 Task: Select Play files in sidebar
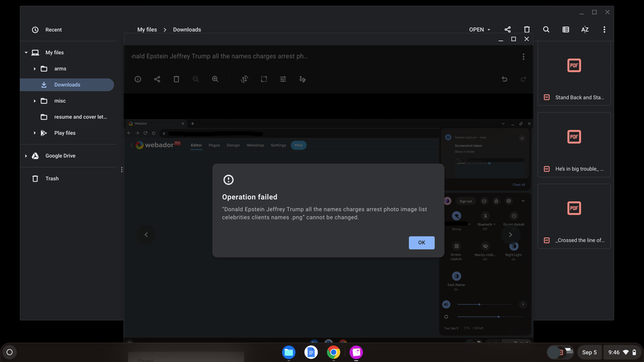(x=65, y=133)
